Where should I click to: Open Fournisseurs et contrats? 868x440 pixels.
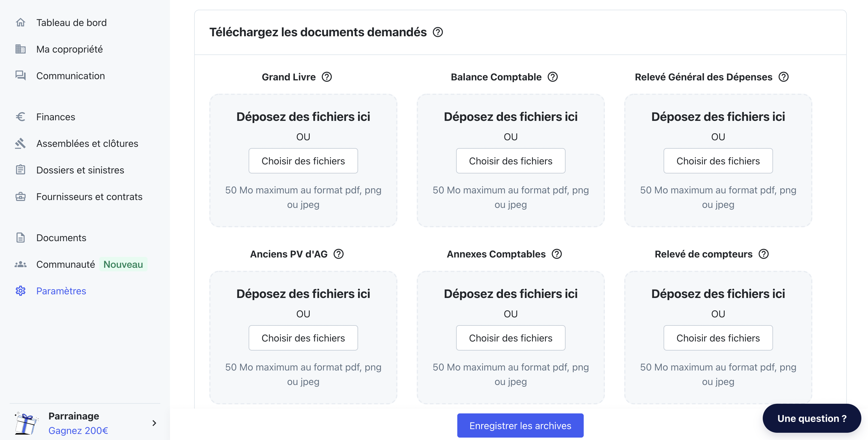(x=89, y=197)
